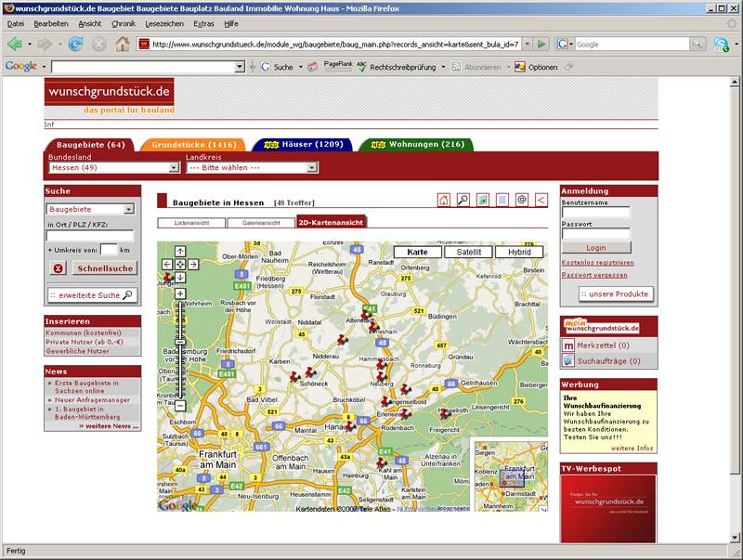Expand the address bar URL history dropdown
The height and width of the screenshot is (560, 743).
(527, 44)
